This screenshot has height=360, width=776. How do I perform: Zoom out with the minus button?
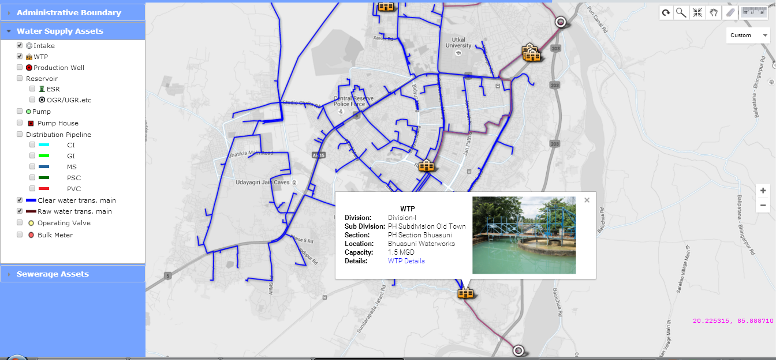(763, 205)
